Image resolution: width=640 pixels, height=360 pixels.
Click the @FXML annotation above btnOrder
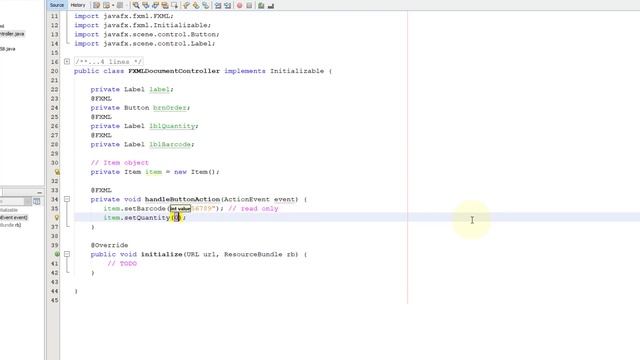tap(101, 99)
